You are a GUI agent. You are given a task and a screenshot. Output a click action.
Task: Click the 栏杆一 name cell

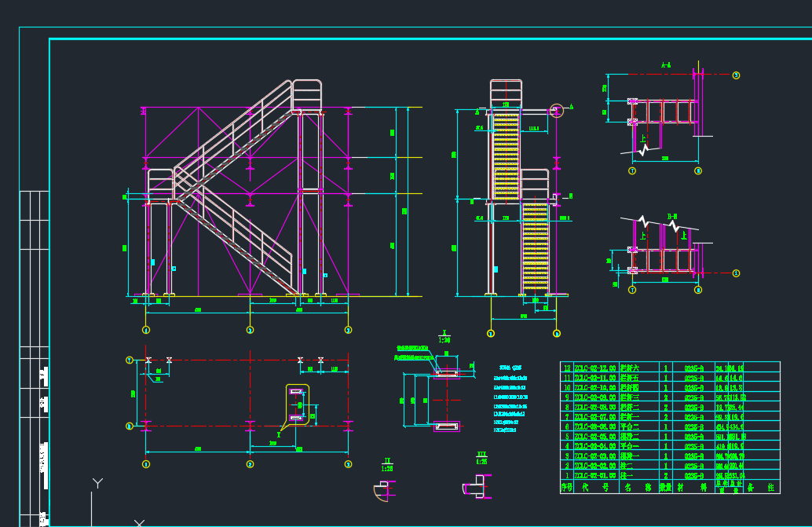tap(639, 417)
